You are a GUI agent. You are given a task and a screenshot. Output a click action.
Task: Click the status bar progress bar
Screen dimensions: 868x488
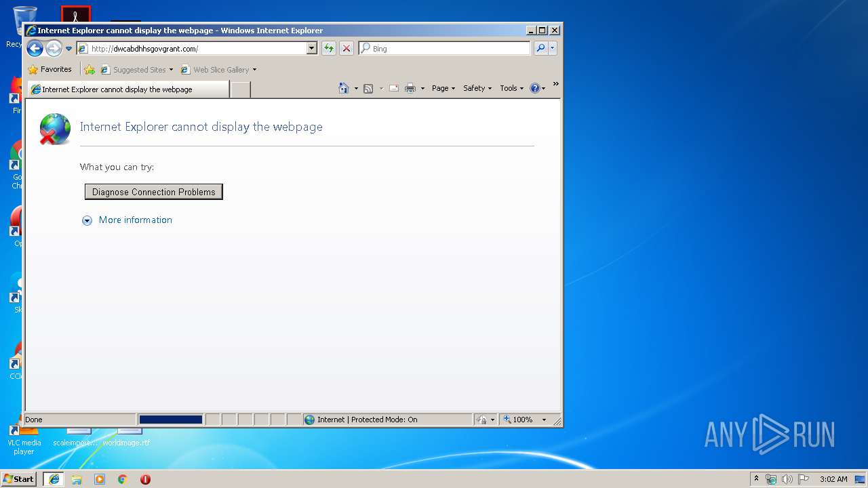coord(171,420)
